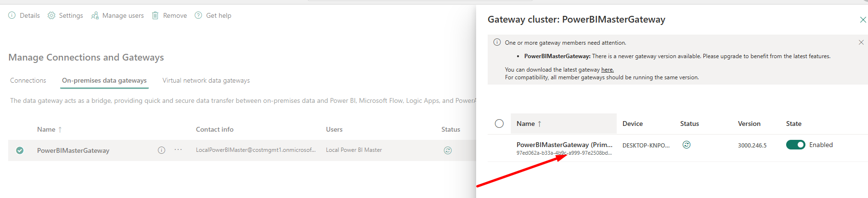The image size is (868, 198).
Task: Click the 'Enabled' state label
Action: point(821,145)
